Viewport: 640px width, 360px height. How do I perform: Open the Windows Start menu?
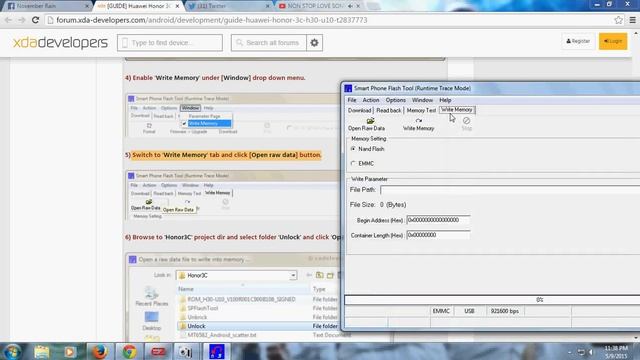point(11,351)
